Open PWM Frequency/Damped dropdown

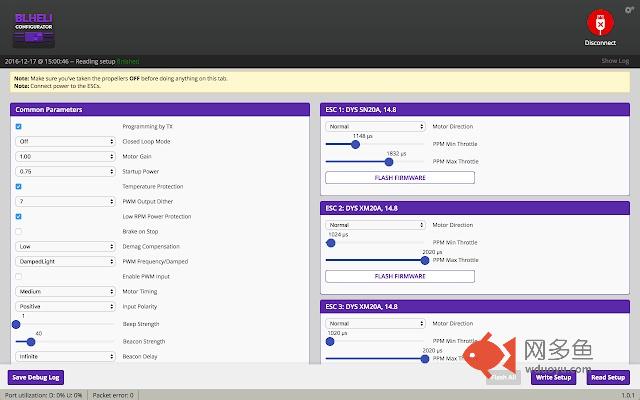pyautogui.click(x=65, y=261)
